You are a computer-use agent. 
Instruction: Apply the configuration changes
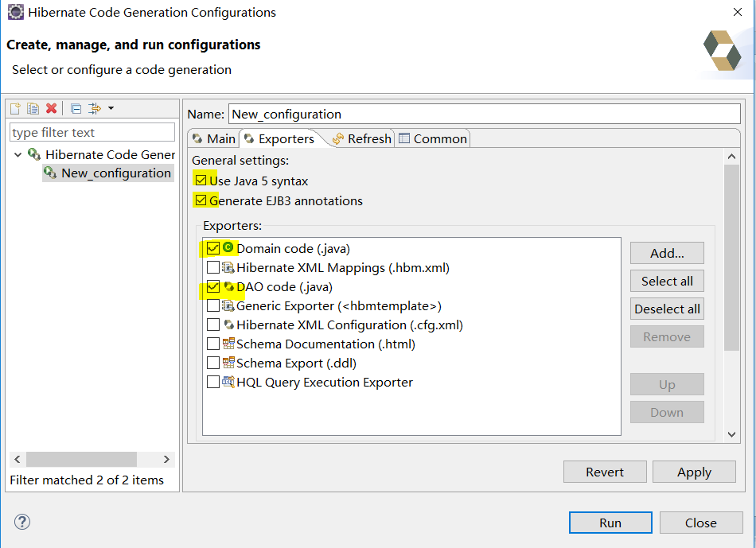click(694, 472)
